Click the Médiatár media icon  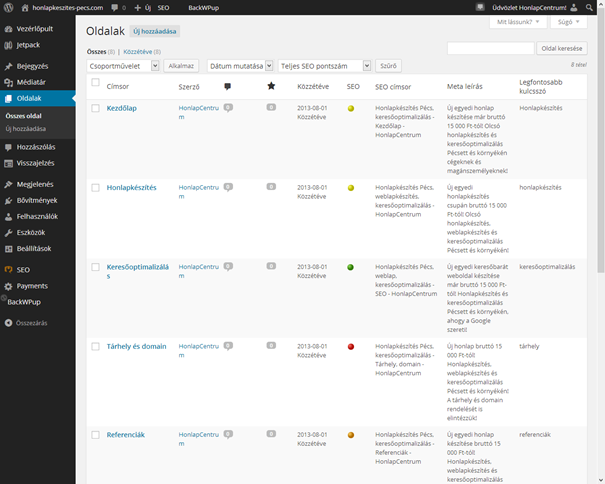pos(8,82)
